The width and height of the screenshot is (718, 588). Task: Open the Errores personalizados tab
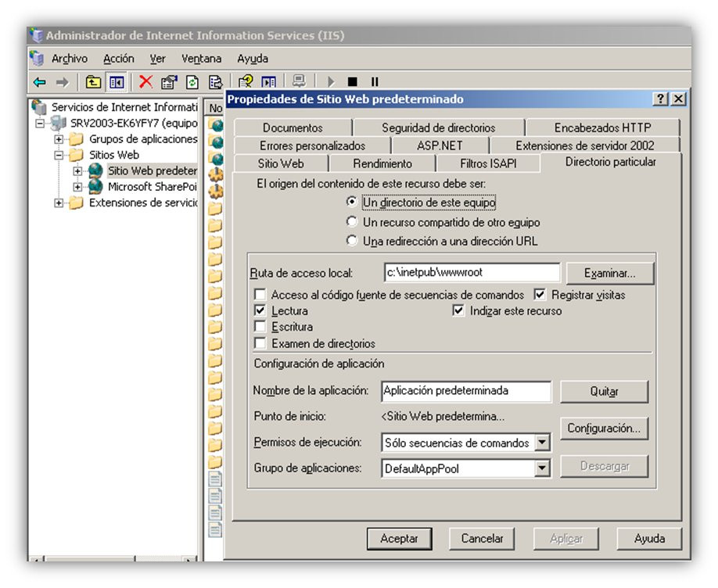pos(312,145)
